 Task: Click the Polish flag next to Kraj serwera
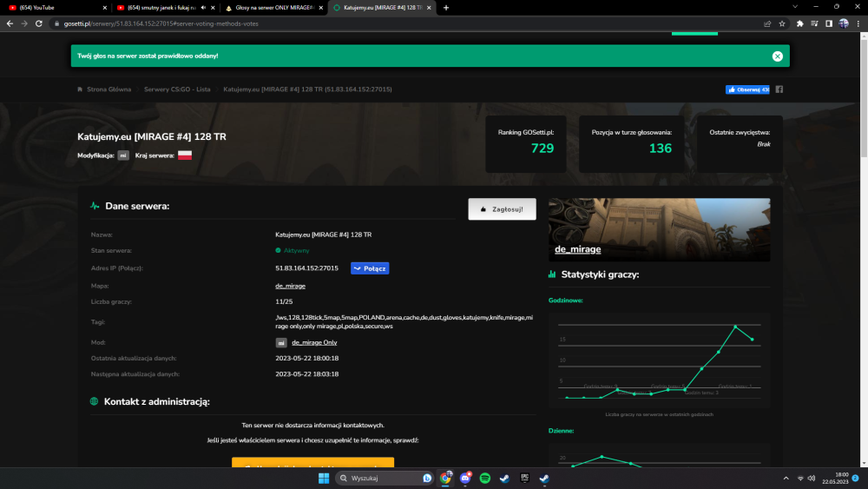point(185,155)
